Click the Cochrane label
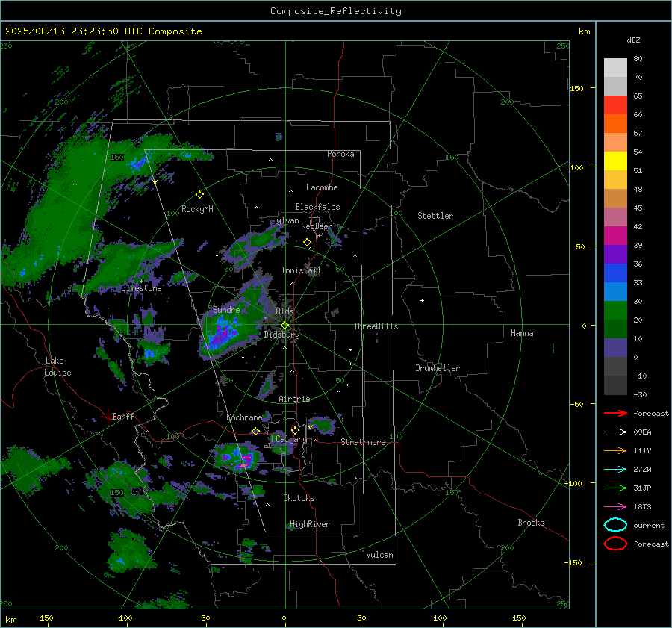Screen dimensions: 672x628 click(x=244, y=417)
